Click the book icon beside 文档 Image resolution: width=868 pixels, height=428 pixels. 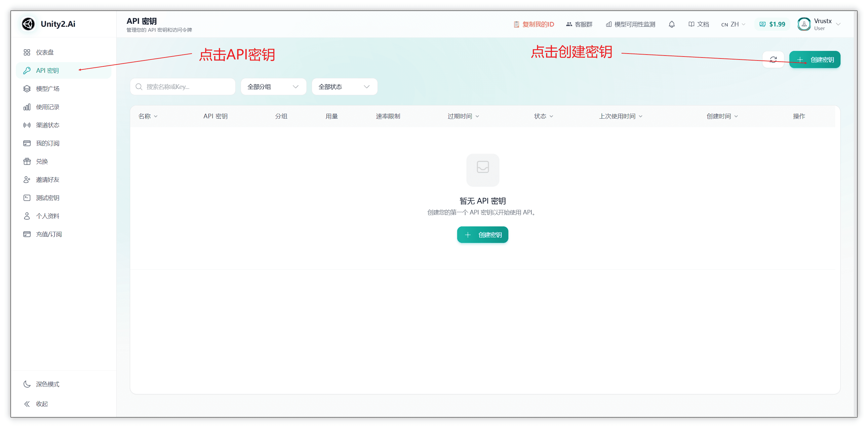click(691, 24)
